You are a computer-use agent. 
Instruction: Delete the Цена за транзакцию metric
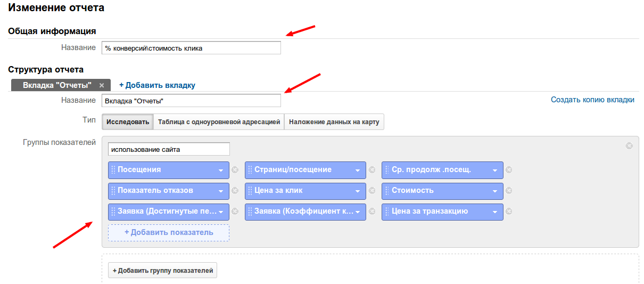(509, 212)
